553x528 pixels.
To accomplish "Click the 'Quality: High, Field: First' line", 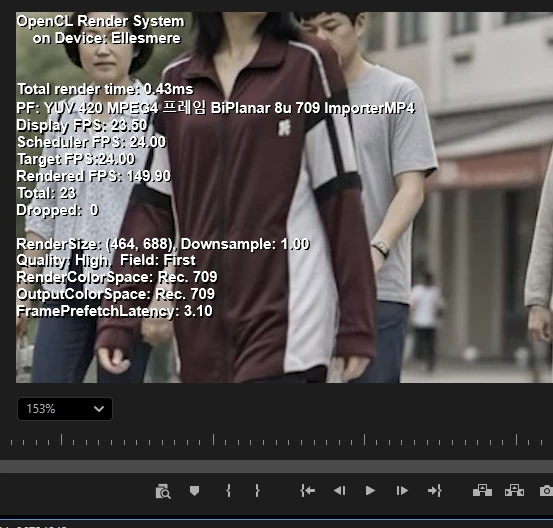I will pyautogui.click(x=106, y=261).
